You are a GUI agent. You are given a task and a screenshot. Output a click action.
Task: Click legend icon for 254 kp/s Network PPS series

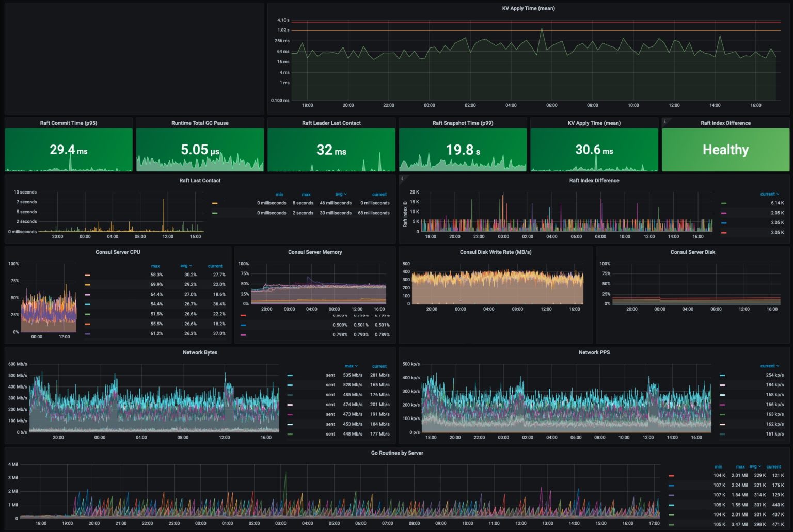(722, 376)
